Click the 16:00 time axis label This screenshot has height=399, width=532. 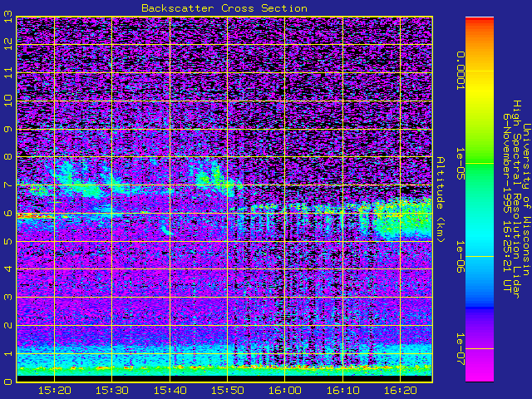[x=285, y=391]
